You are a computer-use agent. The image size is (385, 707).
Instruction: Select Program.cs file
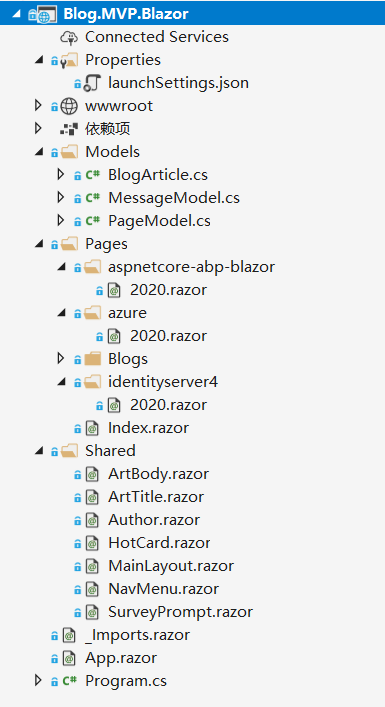[x=126, y=681]
